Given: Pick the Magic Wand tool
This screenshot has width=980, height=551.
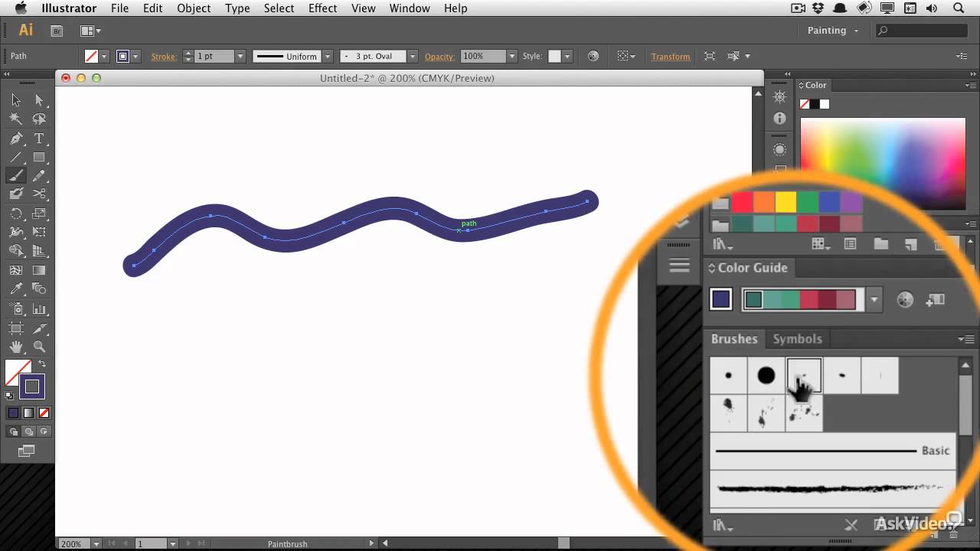Looking at the screenshot, I should pos(15,119).
